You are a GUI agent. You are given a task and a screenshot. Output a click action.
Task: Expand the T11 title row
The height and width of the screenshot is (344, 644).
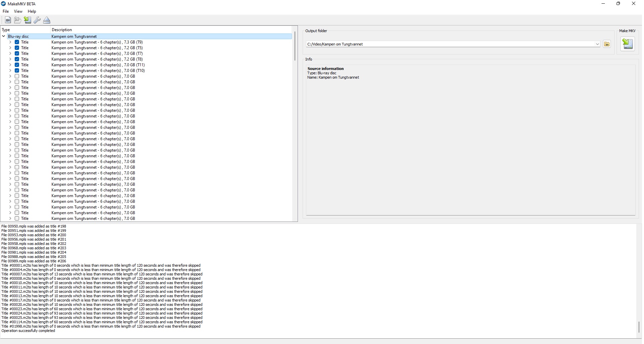[10, 65]
